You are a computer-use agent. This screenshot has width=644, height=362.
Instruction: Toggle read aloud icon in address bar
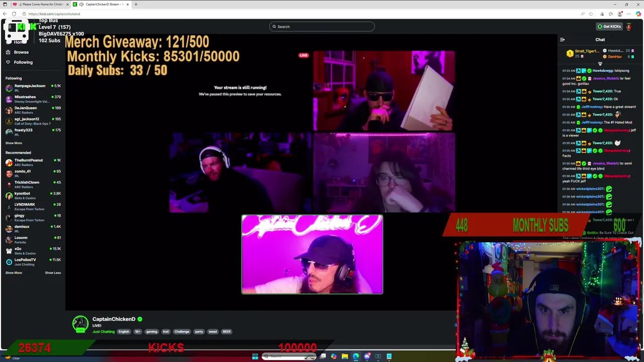click(x=583, y=14)
